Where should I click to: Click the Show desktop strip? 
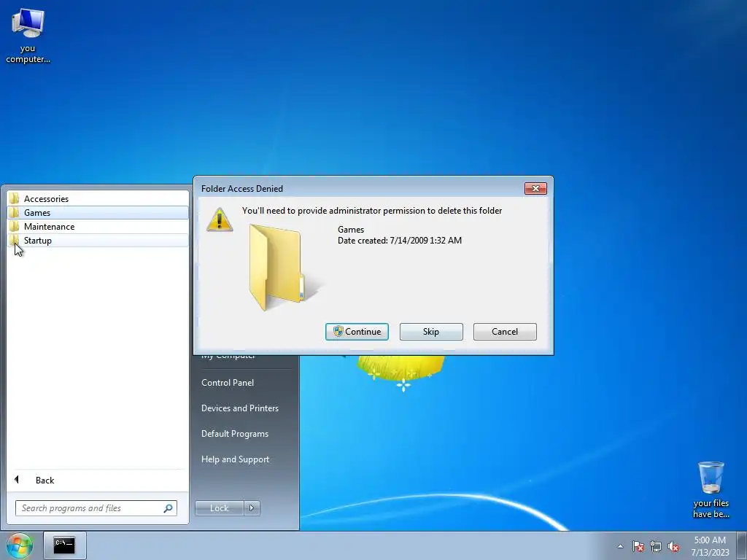[742, 545]
